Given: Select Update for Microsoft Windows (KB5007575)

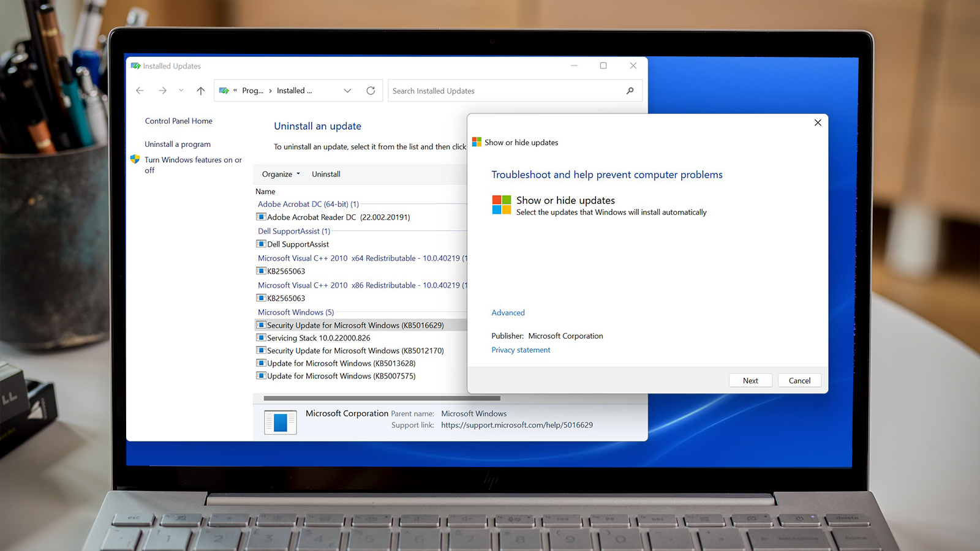Looking at the screenshot, I should 341,377.
